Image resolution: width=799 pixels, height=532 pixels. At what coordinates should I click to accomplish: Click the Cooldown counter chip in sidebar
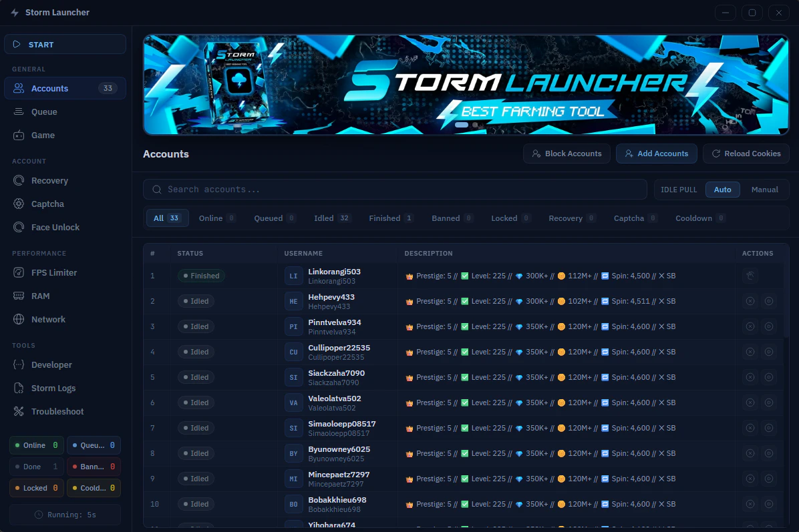tap(94, 488)
